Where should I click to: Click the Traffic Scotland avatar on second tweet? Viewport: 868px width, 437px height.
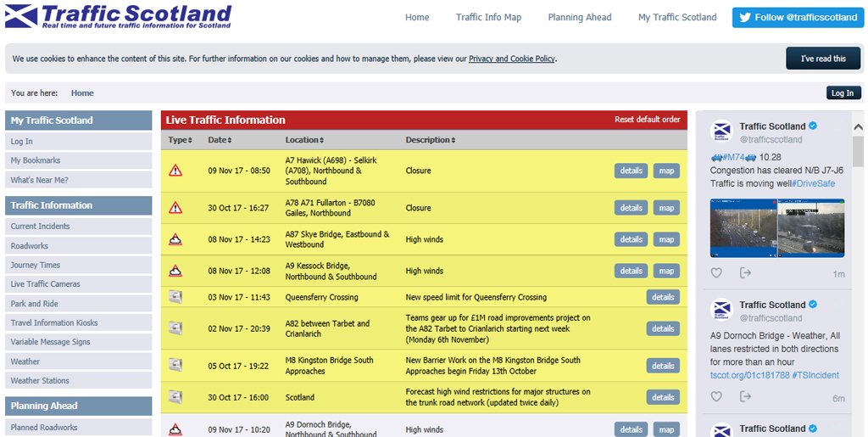[x=721, y=311]
